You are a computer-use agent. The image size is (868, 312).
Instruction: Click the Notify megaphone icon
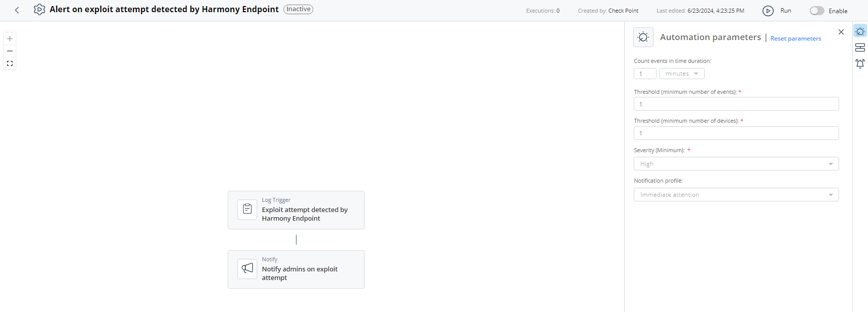247,268
